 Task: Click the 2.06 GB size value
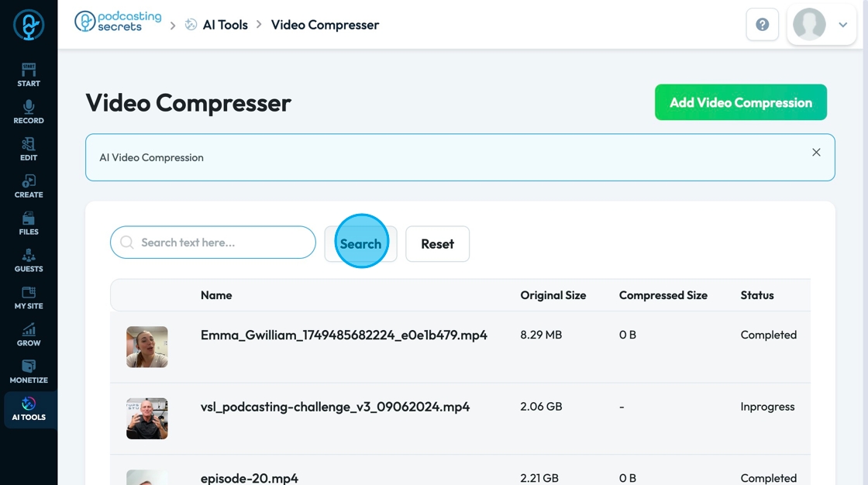point(541,407)
